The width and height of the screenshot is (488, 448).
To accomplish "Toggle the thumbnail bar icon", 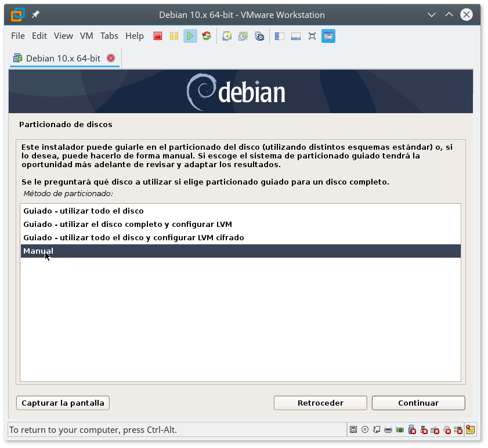I will [x=296, y=37].
